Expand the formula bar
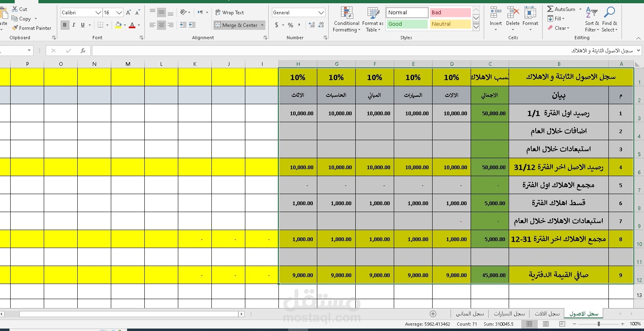This screenshot has height=331, width=644. [x=638, y=51]
